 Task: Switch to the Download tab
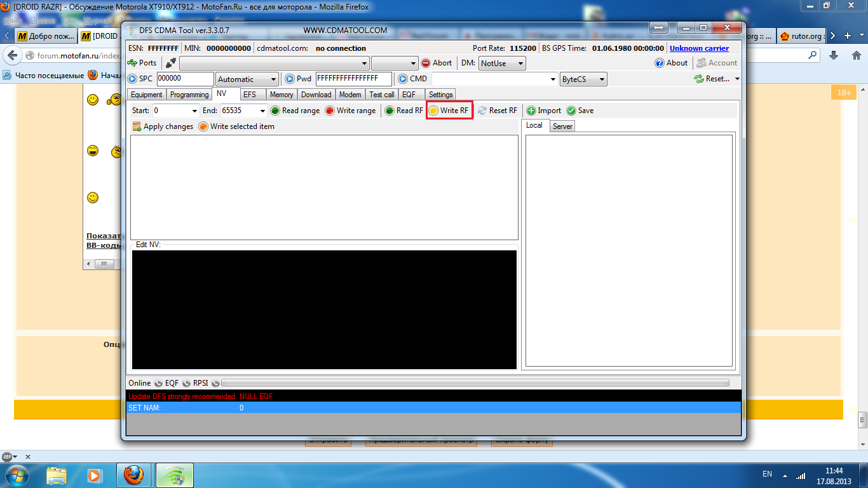[x=316, y=95]
